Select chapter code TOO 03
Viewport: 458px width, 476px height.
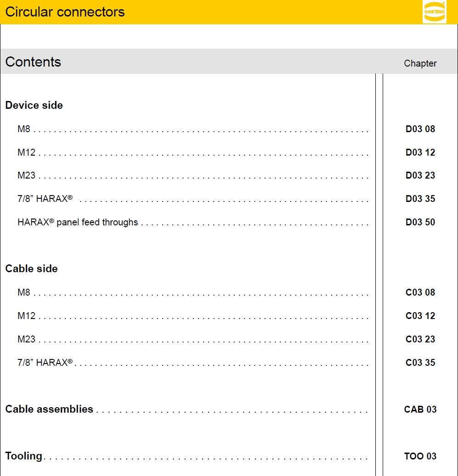pos(420,456)
